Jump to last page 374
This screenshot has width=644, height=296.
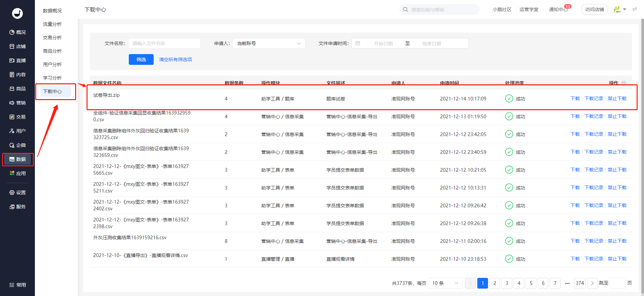pyautogui.click(x=580, y=283)
